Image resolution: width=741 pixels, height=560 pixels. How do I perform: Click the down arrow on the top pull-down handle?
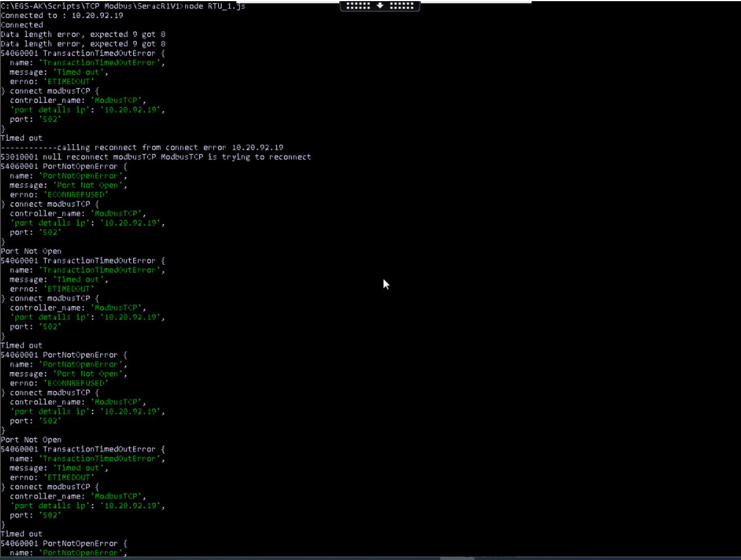[x=380, y=6]
